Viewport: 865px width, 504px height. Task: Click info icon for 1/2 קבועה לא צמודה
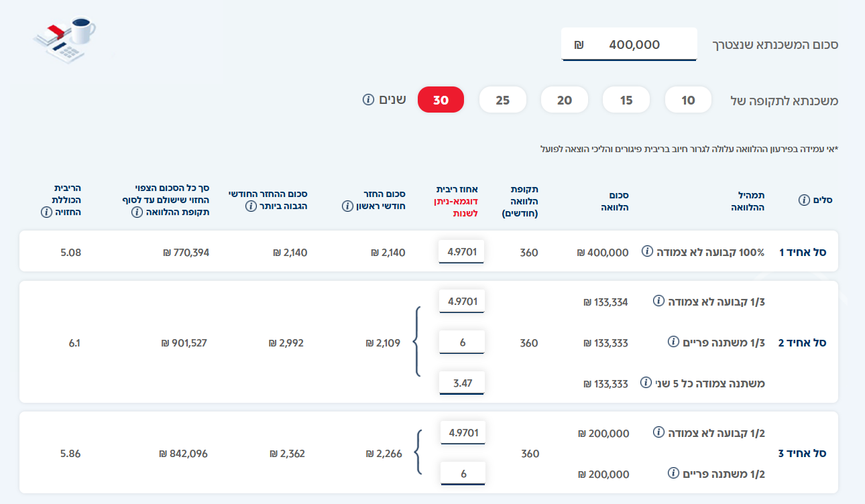pos(658,432)
